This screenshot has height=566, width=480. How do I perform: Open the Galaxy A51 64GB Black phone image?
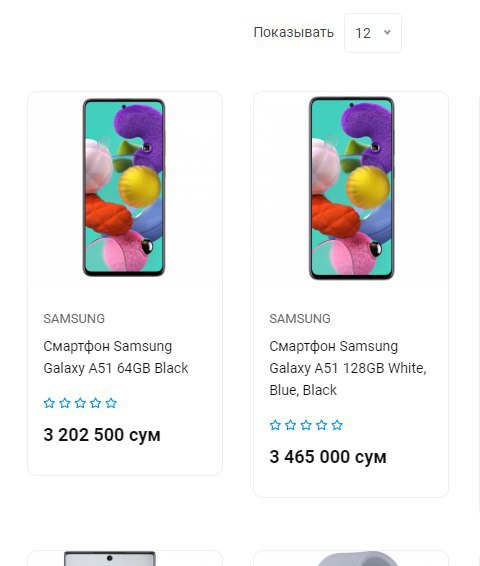tap(124, 187)
